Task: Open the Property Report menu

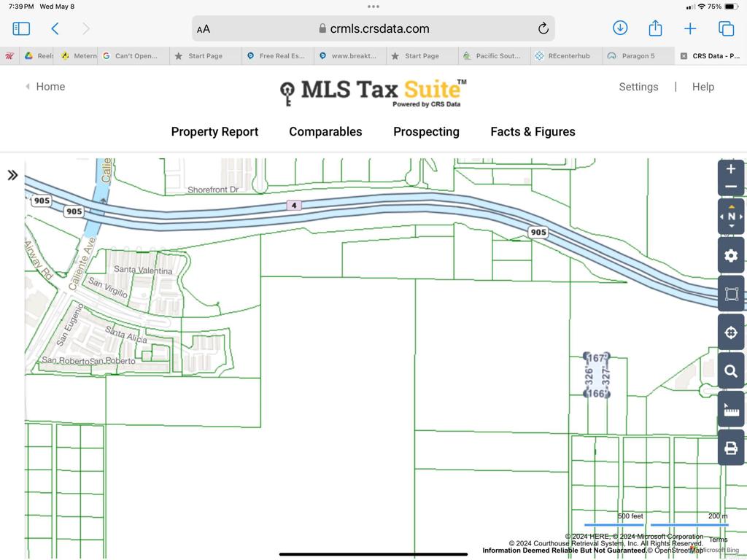Action: pos(214,132)
